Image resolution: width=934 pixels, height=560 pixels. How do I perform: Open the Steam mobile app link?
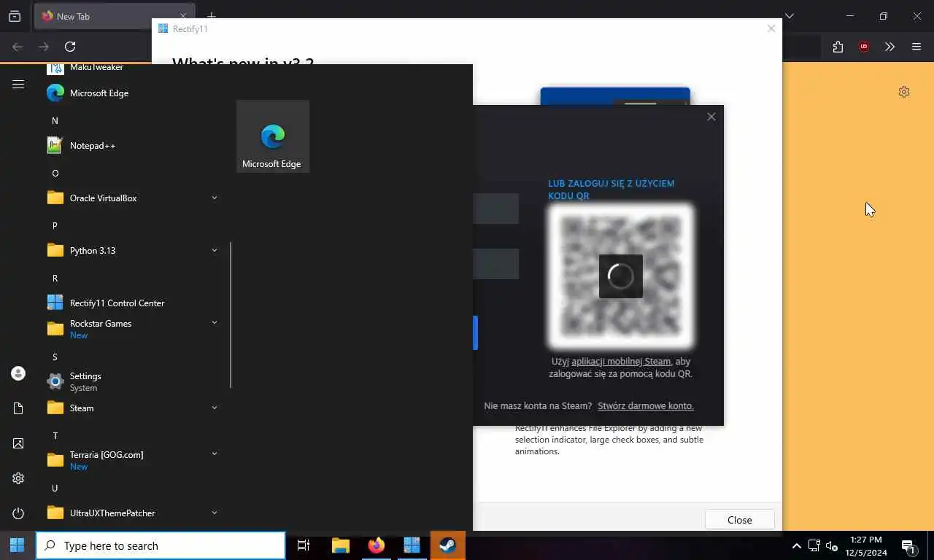pos(621,362)
